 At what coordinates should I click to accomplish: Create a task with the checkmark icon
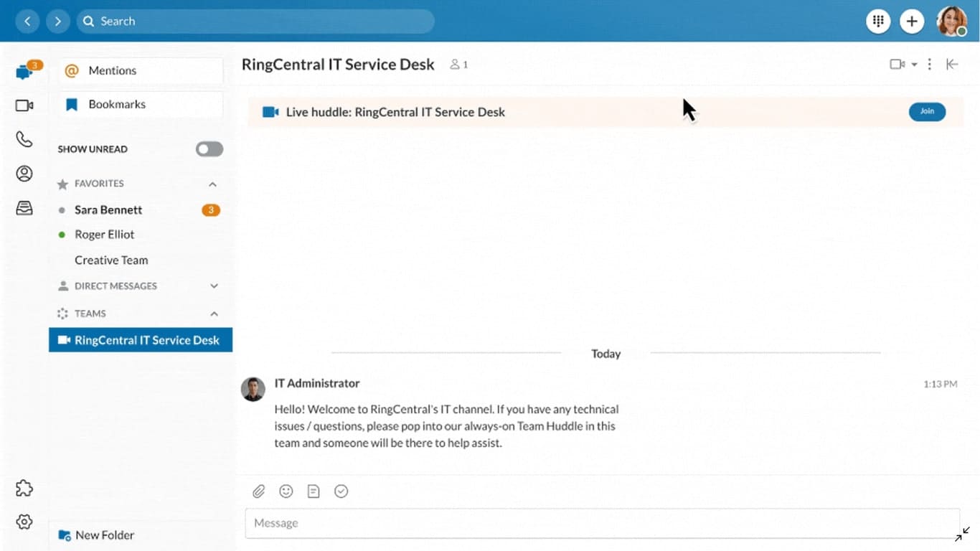(x=341, y=491)
